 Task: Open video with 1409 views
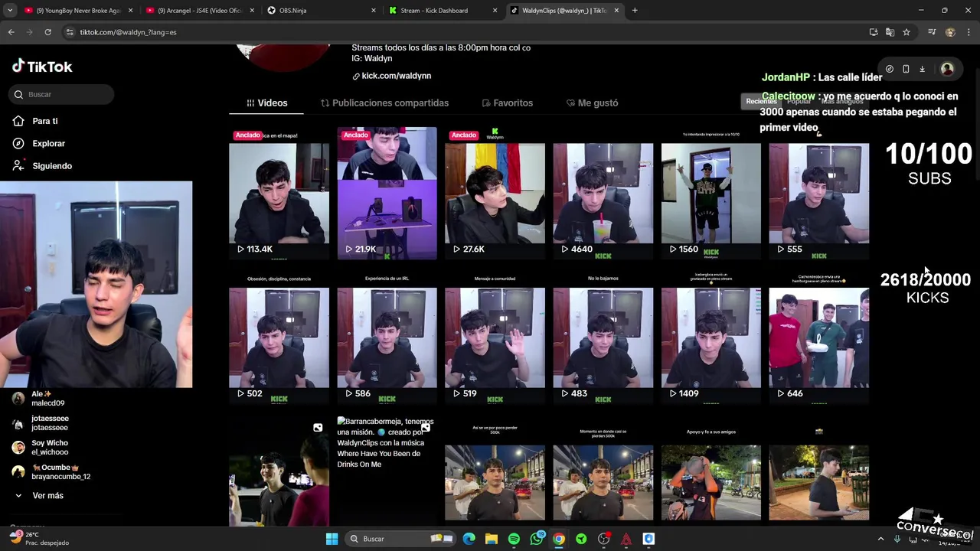[x=710, y=337]
